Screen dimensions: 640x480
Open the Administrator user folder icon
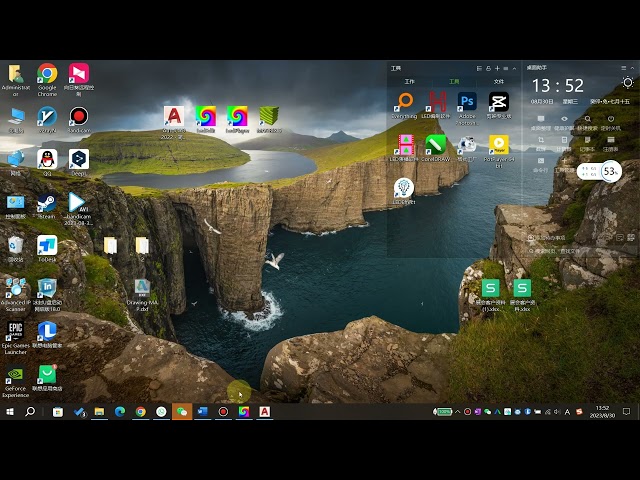16,74
